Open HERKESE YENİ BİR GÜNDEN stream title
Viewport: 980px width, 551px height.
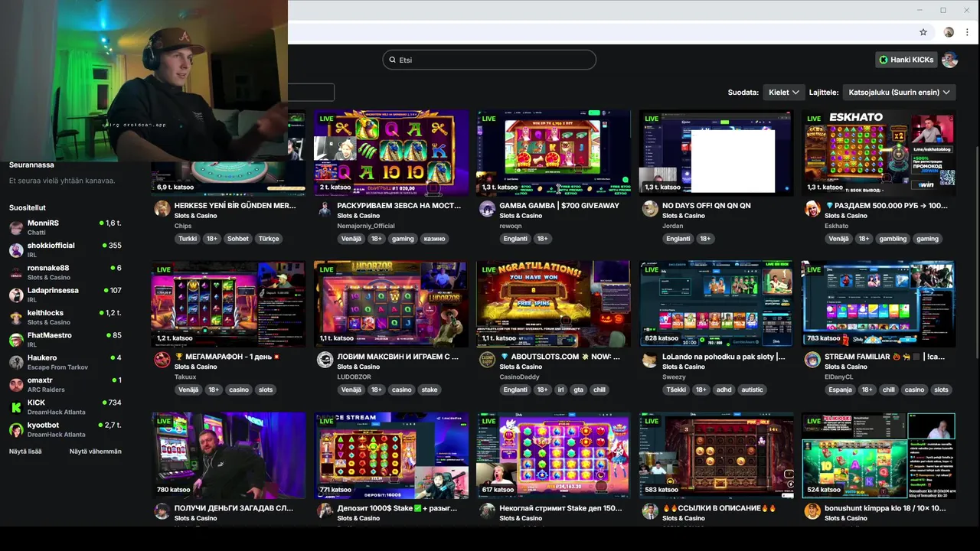point(235,205)
